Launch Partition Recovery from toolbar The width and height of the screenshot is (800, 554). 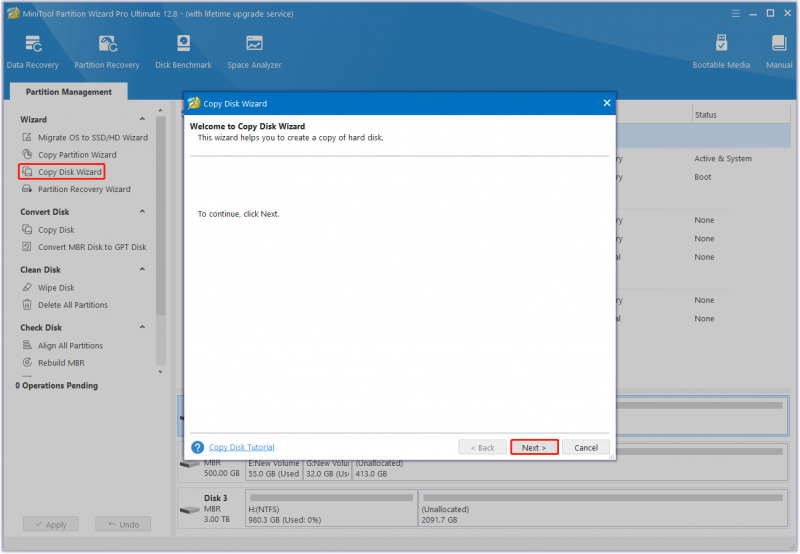(x=107, y=52)
